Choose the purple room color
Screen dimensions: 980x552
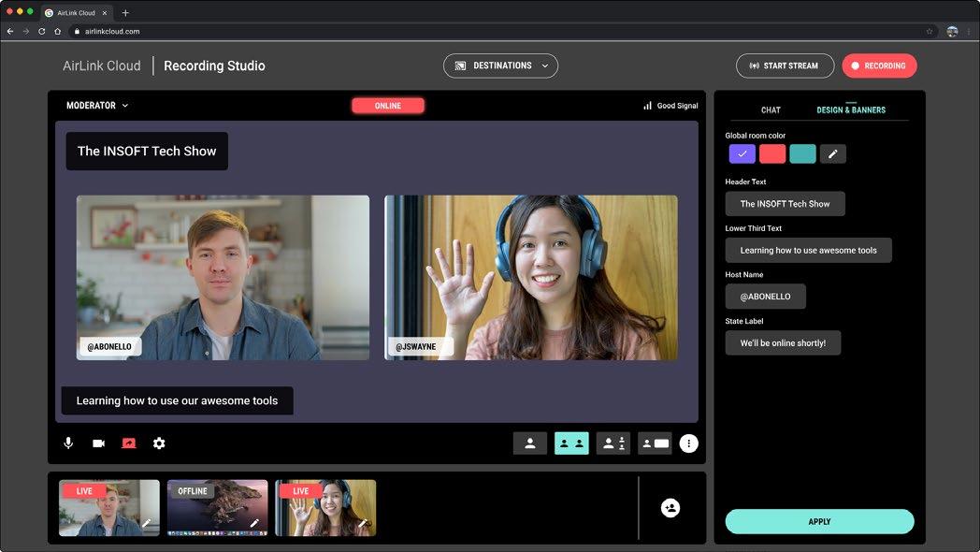click(x=742, y=153)
